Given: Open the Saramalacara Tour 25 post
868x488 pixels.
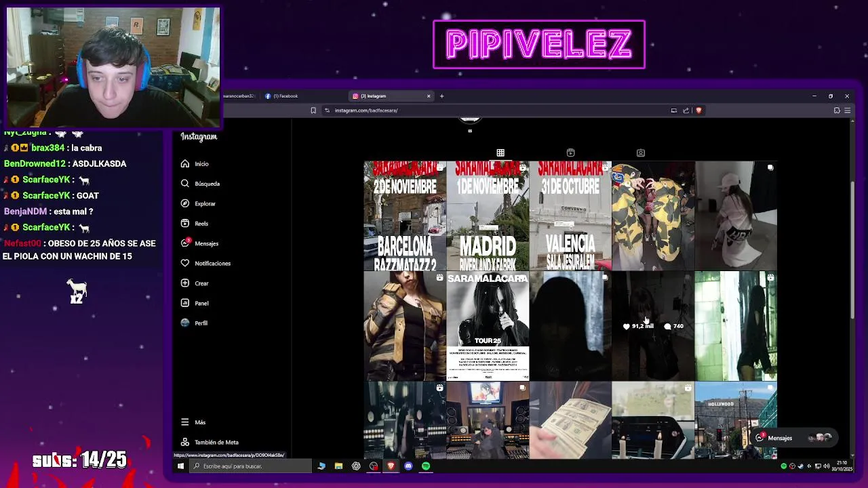Looking at the screenshot, I should pos(488,326).
